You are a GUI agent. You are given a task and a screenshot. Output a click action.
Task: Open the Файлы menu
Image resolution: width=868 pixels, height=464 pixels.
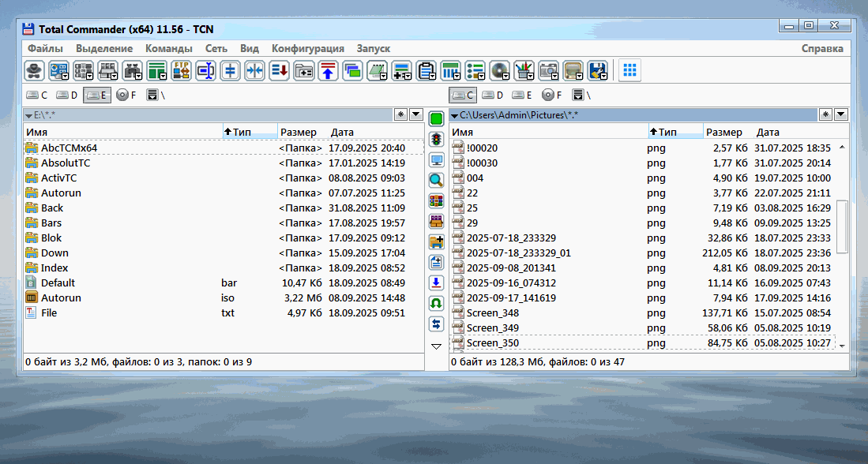tap(45, 49)
